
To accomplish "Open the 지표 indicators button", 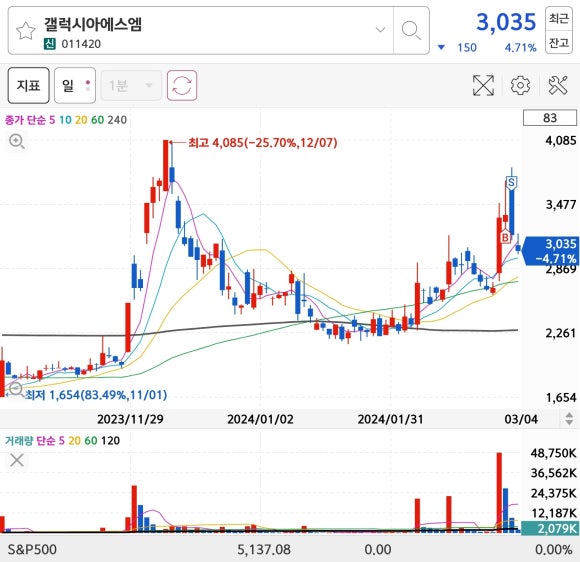I will tap(28, 85).
